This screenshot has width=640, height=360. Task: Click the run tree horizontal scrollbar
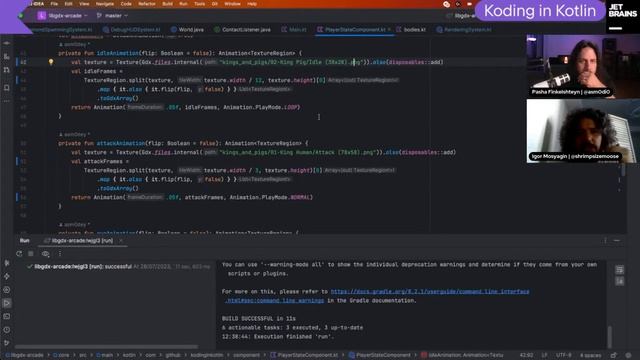point(106,347)
